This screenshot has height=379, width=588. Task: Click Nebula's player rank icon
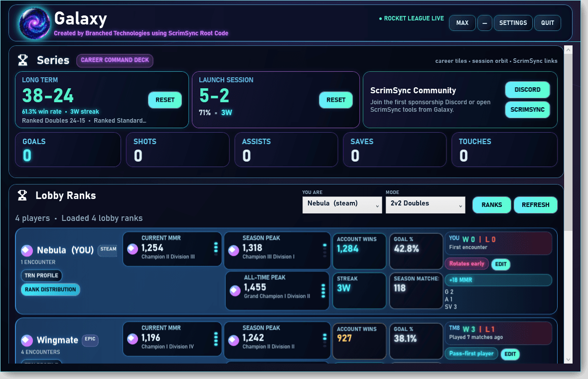26,250
